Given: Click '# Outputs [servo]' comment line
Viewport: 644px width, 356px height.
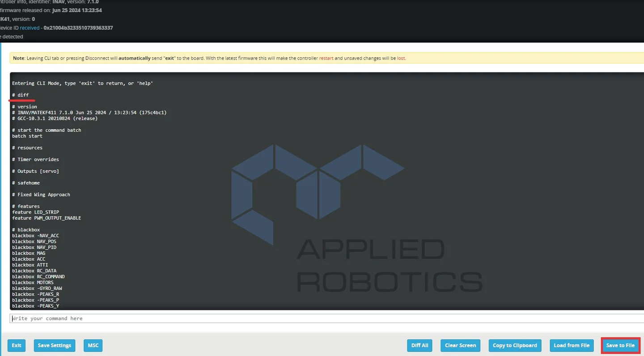Looking at the screenshot, I should 36,171.
